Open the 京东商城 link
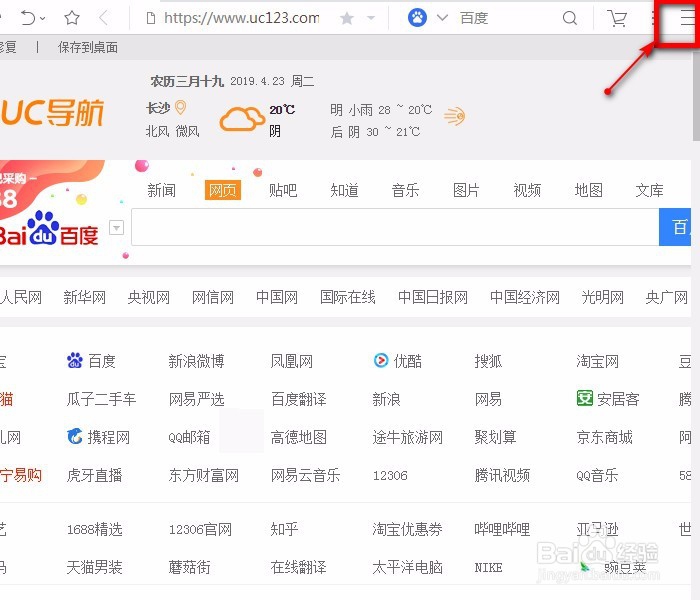700x600 pixels. [x=604, y=438]
